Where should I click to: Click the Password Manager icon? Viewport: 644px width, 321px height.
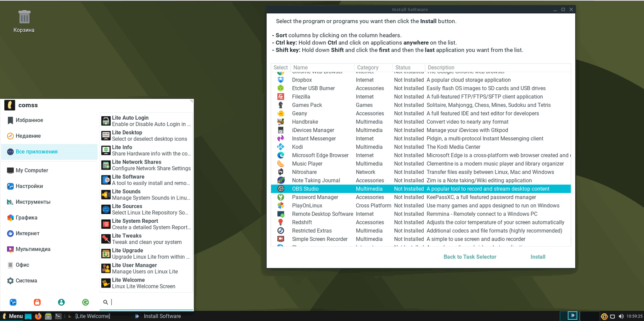(x=281, y=197)
